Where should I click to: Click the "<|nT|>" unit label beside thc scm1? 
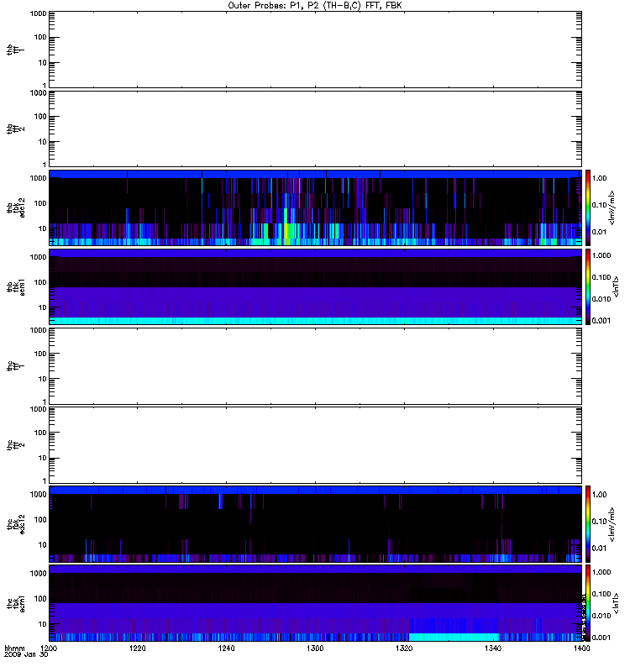[x=616, y=603]
